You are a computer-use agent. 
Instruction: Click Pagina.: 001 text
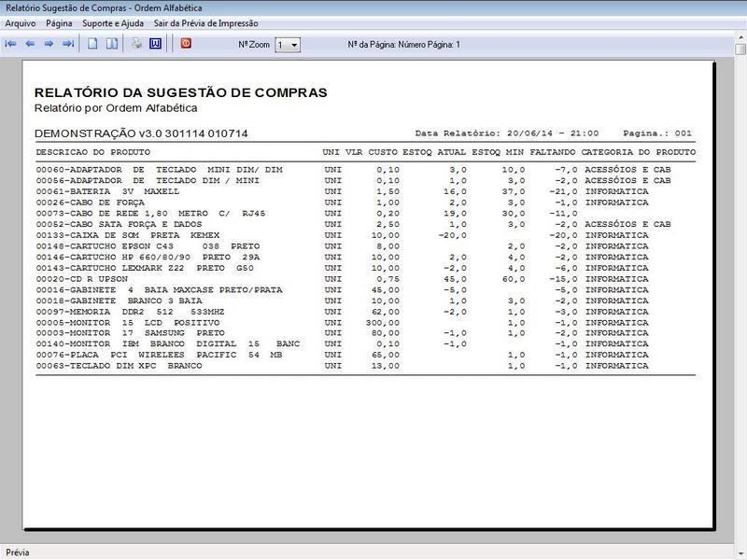tap(657, 133)
